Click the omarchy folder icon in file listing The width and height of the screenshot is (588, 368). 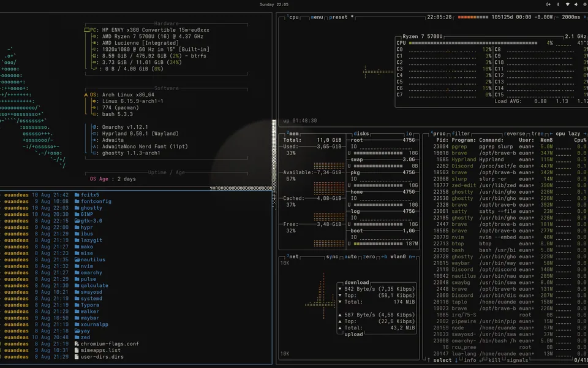pos(77,272)
